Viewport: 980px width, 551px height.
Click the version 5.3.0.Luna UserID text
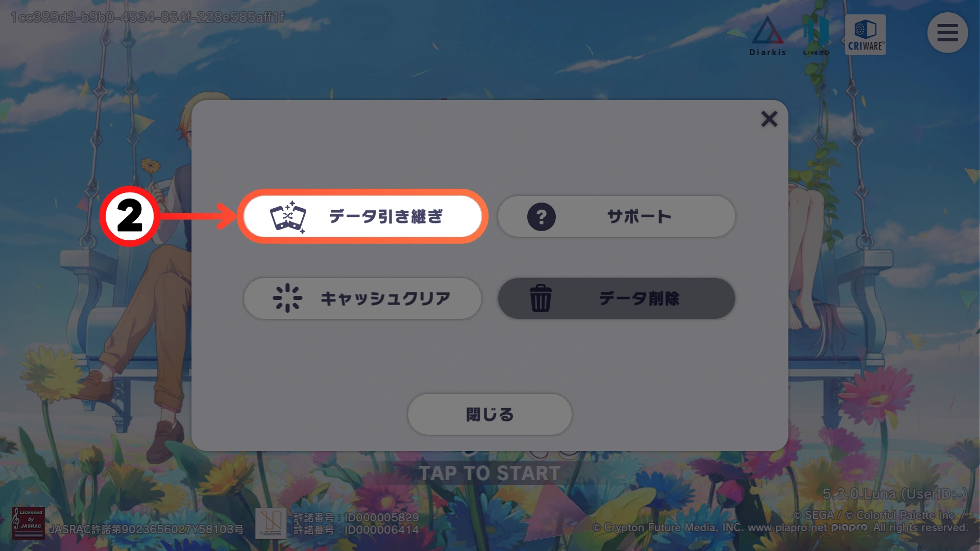point(895,494)
